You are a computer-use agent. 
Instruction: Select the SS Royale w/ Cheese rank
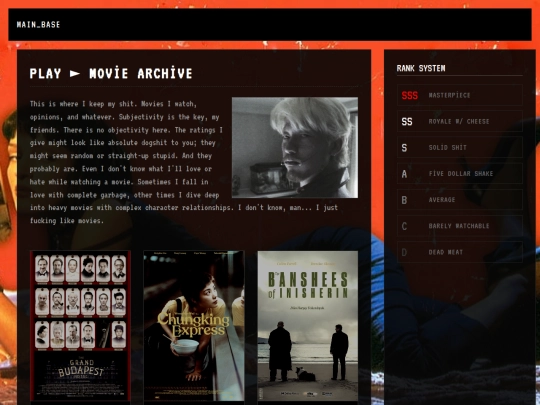(460, 121)
